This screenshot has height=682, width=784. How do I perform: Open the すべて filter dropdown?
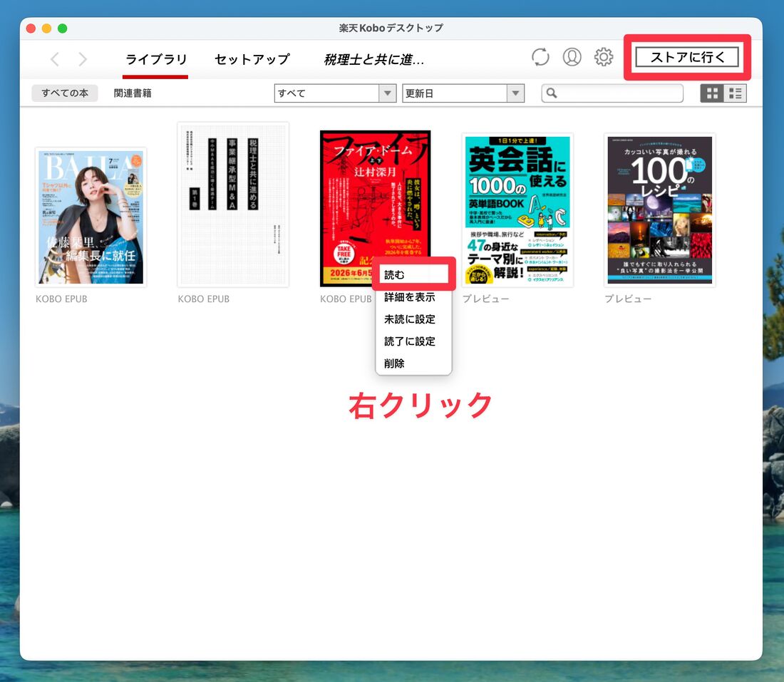[335, 93]
